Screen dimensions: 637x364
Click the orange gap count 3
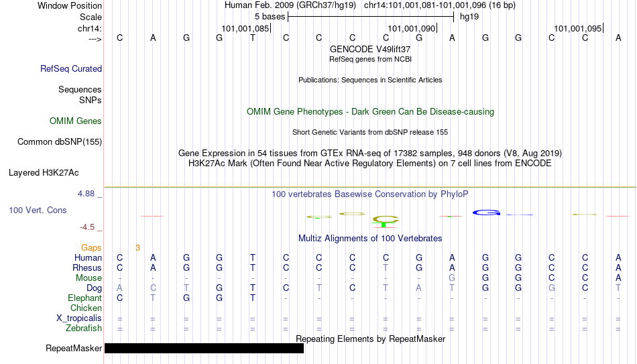(x=137, y=248)
